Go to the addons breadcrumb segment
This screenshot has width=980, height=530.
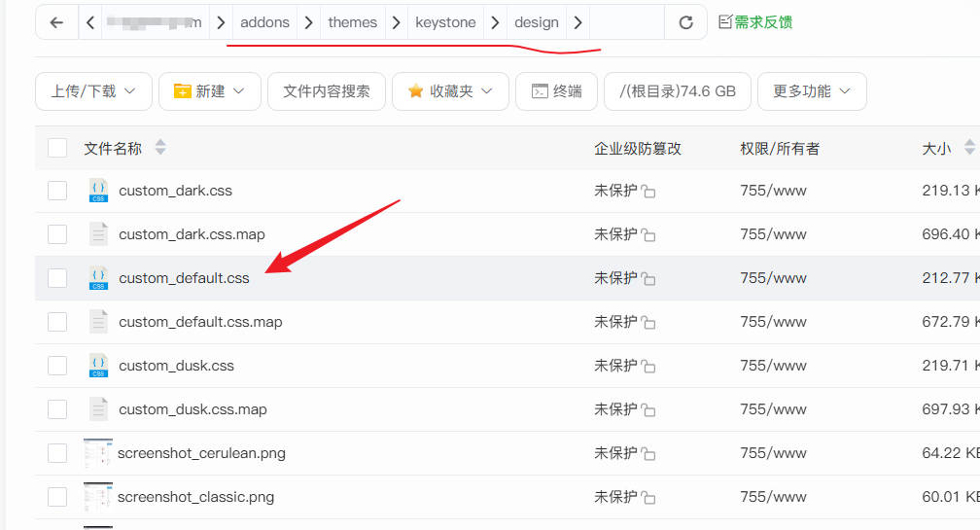click(265, 22)
